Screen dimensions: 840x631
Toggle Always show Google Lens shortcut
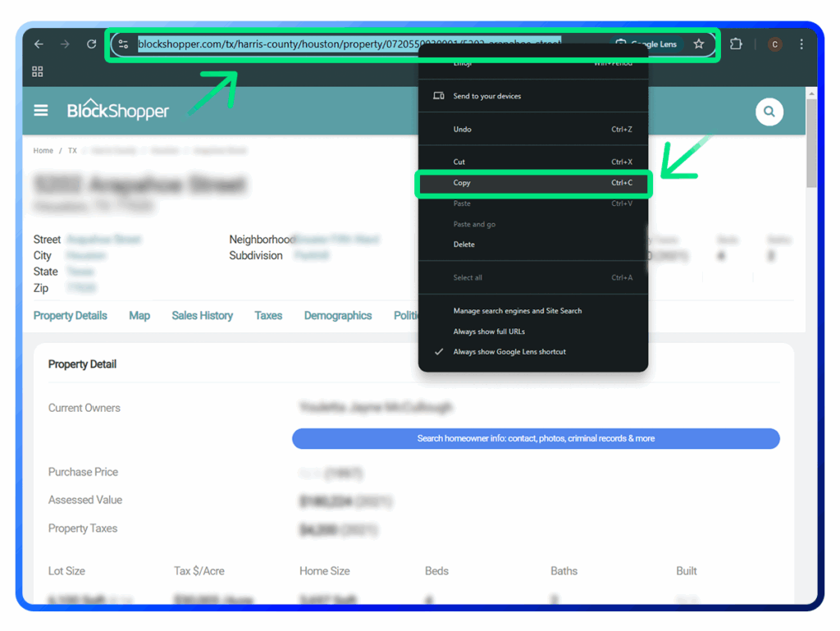coord(509,352)
